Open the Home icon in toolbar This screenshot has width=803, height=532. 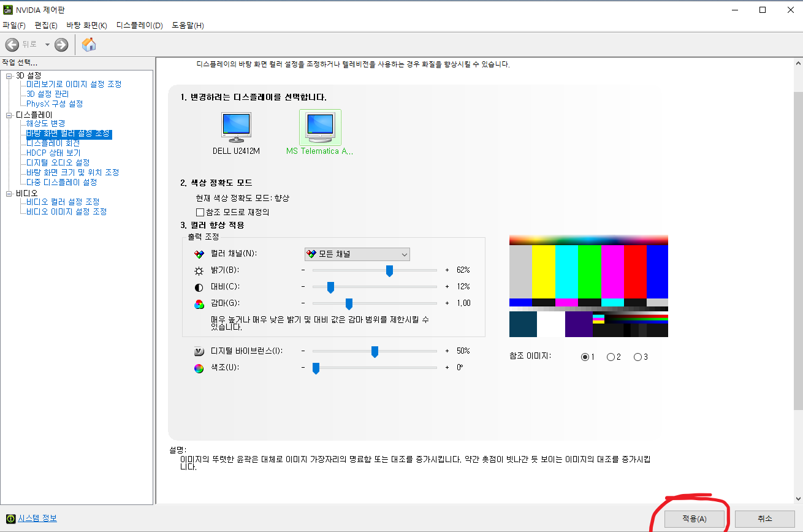pos(89,44)
